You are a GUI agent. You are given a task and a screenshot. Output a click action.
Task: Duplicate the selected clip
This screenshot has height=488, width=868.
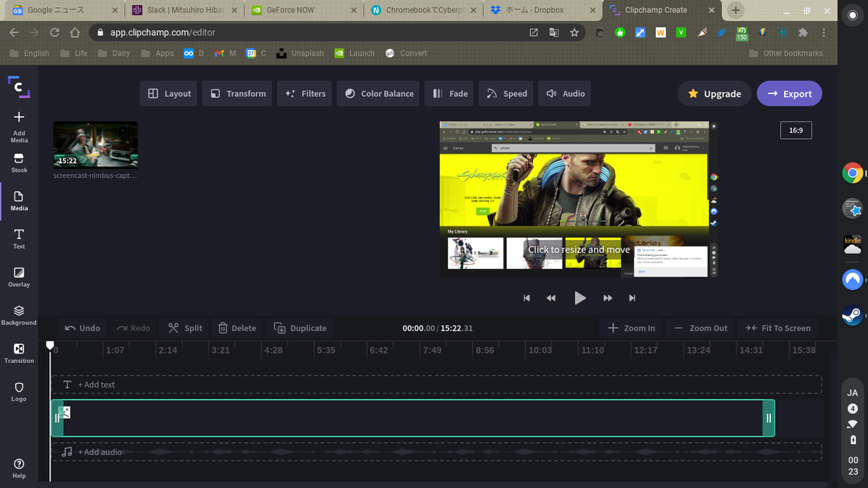click(x=299, y=328)
